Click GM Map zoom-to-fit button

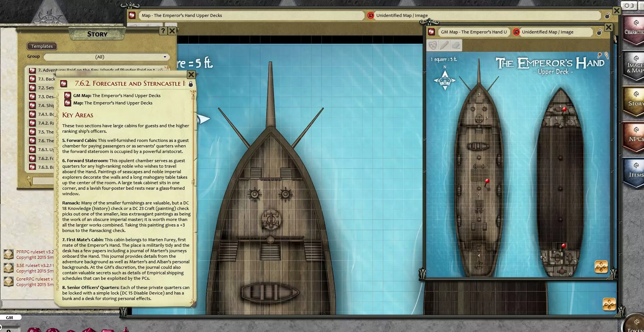click(x=601, y=267)
